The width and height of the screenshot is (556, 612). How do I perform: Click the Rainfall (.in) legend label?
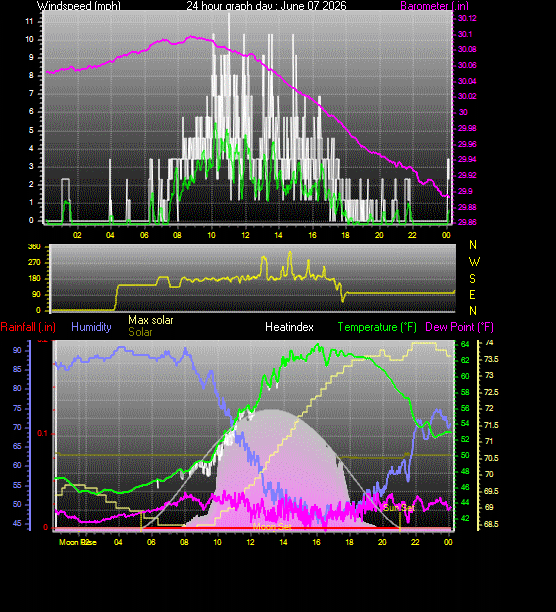pos(28,327)
